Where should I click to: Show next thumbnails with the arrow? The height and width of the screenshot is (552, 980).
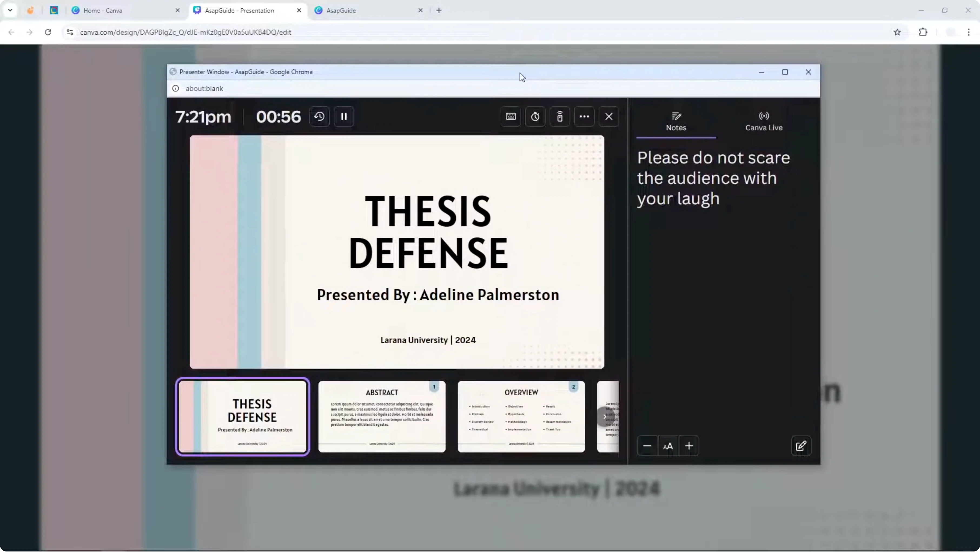point(604,416)
